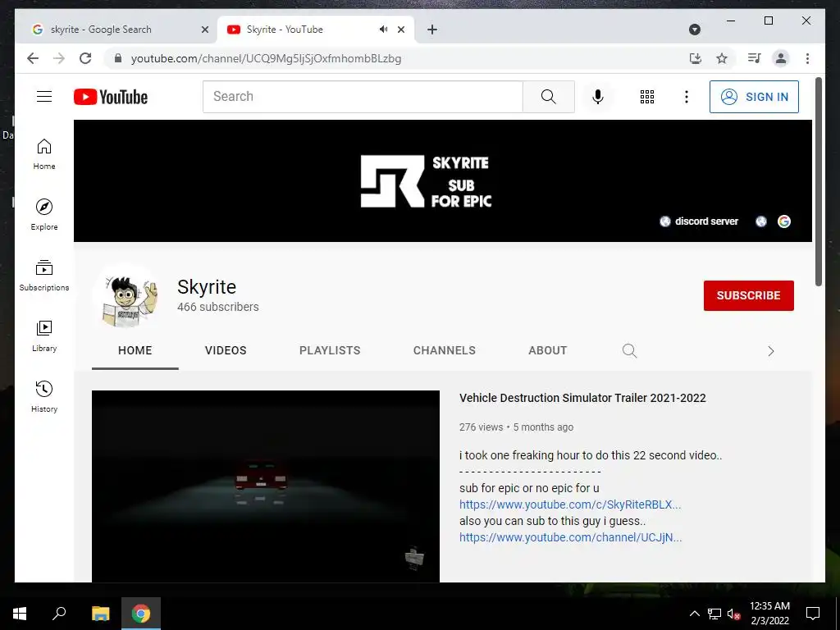Screen dimensions: 840x630
Task: View site info via padlock icon
Action: [x=118, y=58]
